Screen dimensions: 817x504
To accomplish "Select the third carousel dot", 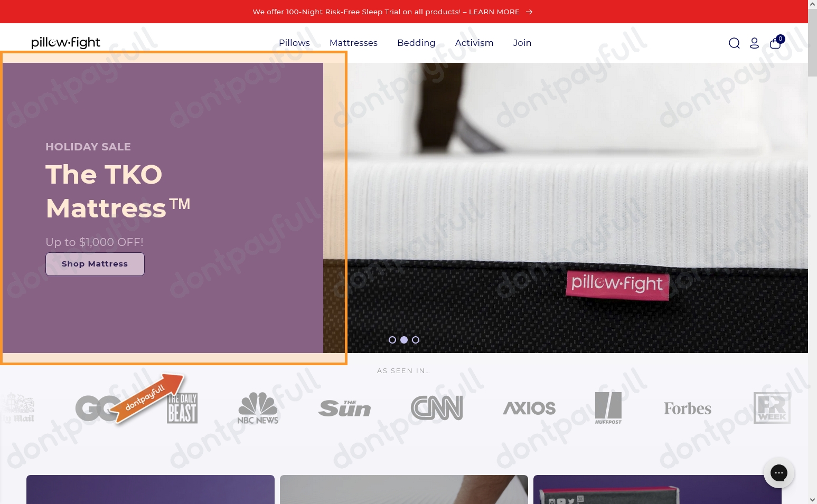I will (x=416, y=340).
